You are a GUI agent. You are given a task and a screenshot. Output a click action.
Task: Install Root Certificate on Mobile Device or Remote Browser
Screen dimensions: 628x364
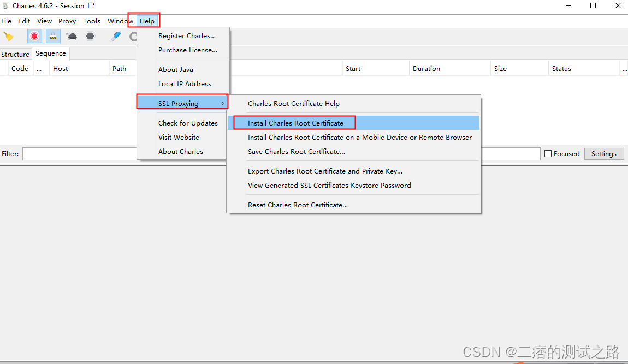coord(354,137)
